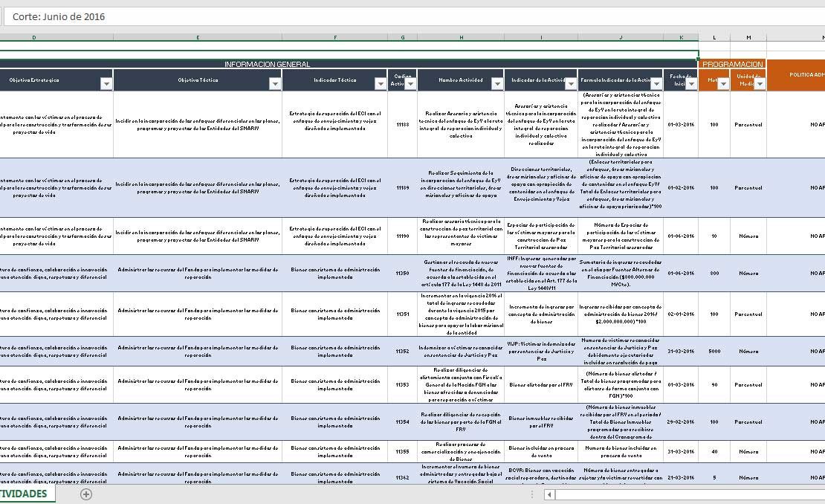Viewport: 825px width, 504px height.
Task: Select the Meta cell with value 10
Action: (x=714, y=236)
